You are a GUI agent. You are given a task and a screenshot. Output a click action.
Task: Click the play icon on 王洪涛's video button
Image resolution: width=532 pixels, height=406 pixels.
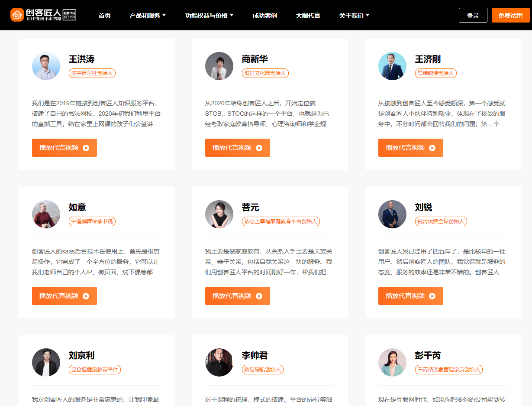click(x=86, y=148)
